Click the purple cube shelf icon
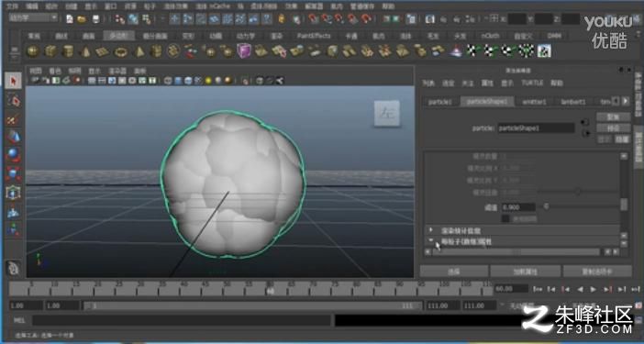Screen dimensions: 644x344 pyautogui.click(x=244, y=51)
